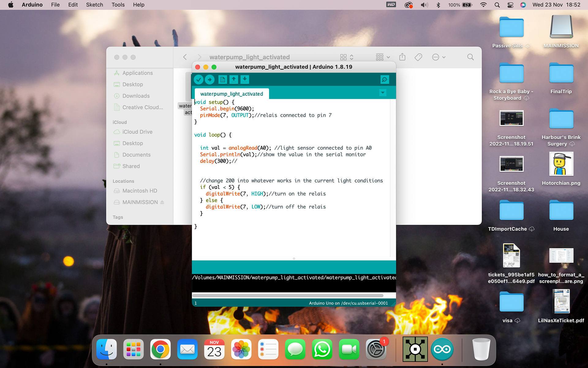Click the Finder search magnifier
Screen dimensions: 588x368
[470, 57]
